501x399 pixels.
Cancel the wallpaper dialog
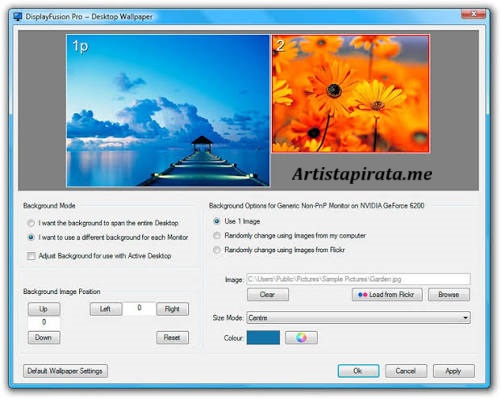pos(406,371)
